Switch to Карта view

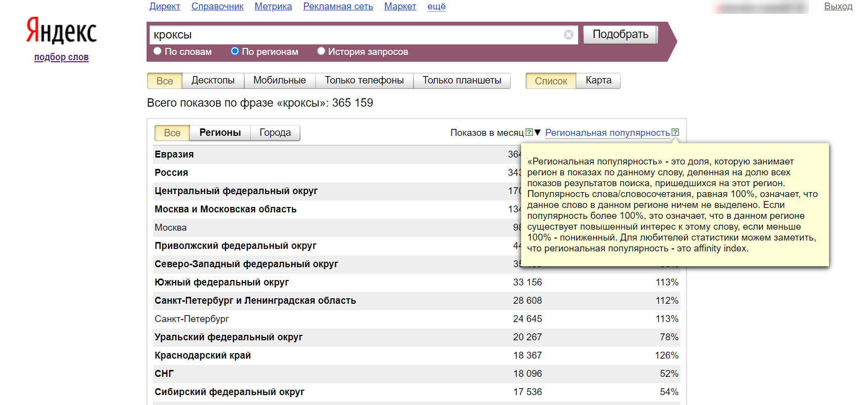(598, 81)
